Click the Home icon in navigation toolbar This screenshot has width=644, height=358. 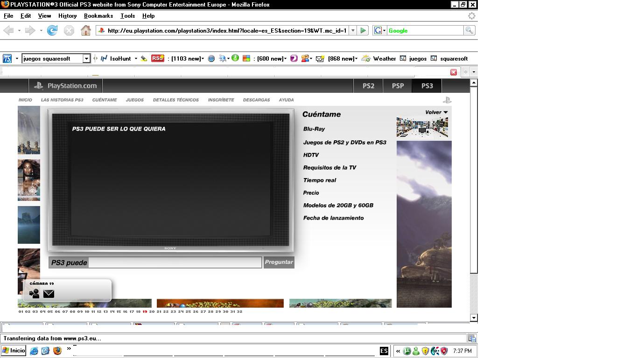pos(85,31)
